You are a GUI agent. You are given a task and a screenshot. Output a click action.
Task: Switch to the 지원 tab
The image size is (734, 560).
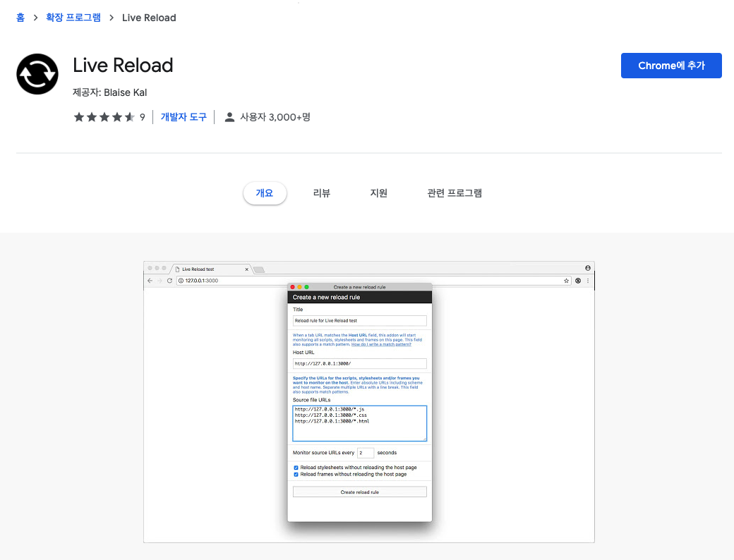click(379, 193)
